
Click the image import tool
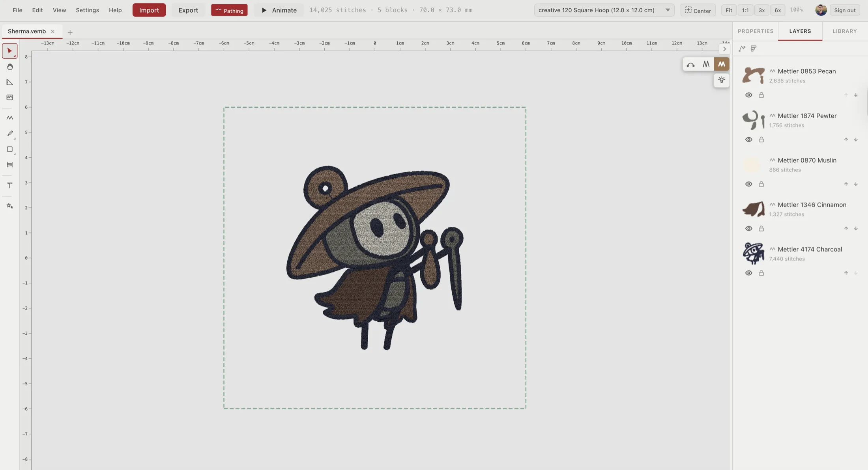click(x=10, y=97)
